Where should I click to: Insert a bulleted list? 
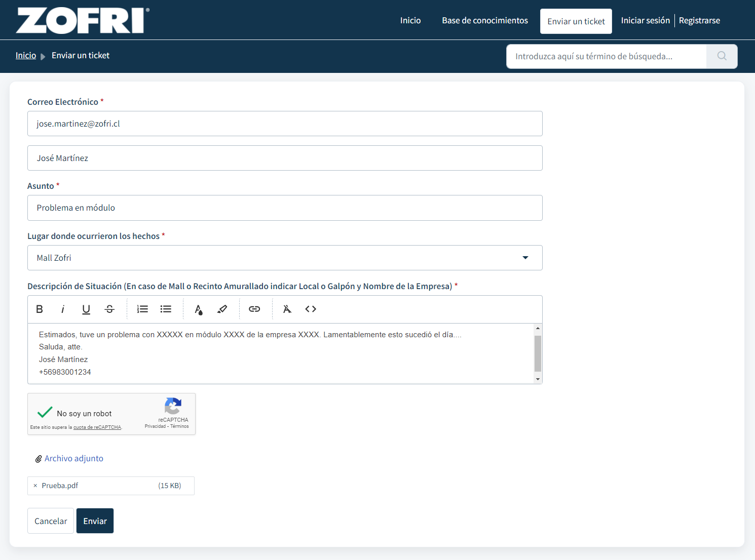(x=166, y=309)
